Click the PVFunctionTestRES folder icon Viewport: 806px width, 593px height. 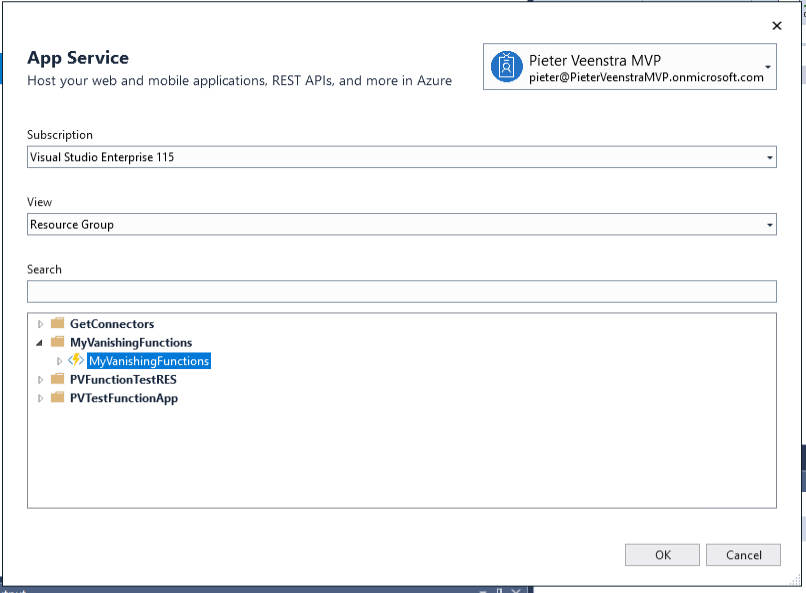(x=58, y=379)
